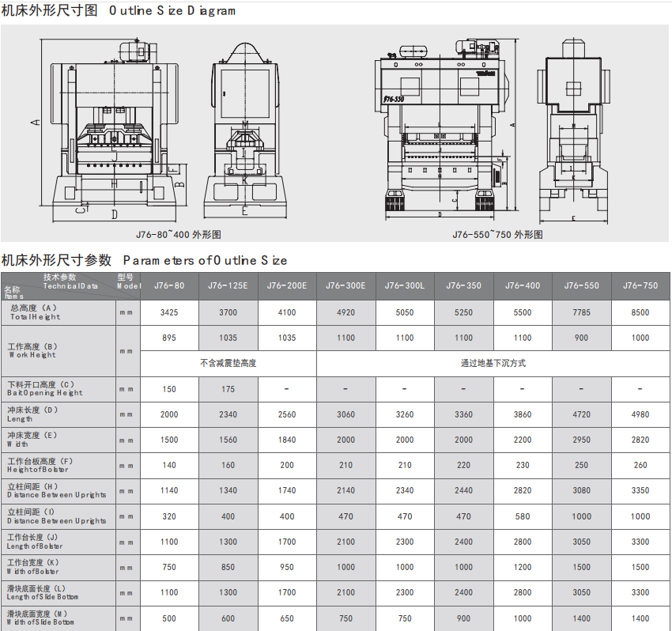Click the bolster height value 260
Viewport: 672px width, 631px height.
click(640, 465)
